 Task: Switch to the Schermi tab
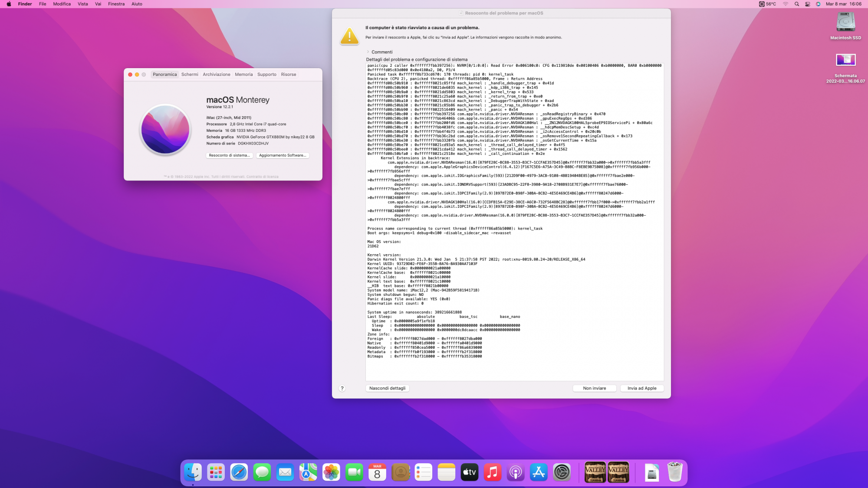(190, 75)
